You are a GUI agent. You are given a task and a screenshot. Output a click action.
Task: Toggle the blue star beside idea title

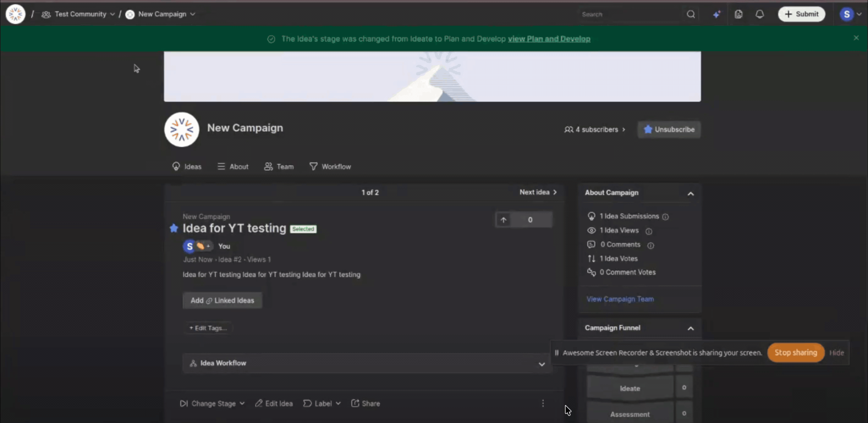(174, 228)
